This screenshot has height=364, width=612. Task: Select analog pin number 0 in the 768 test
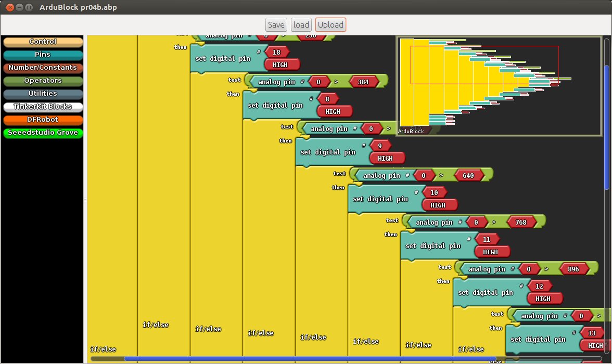(x=476, y=223)
